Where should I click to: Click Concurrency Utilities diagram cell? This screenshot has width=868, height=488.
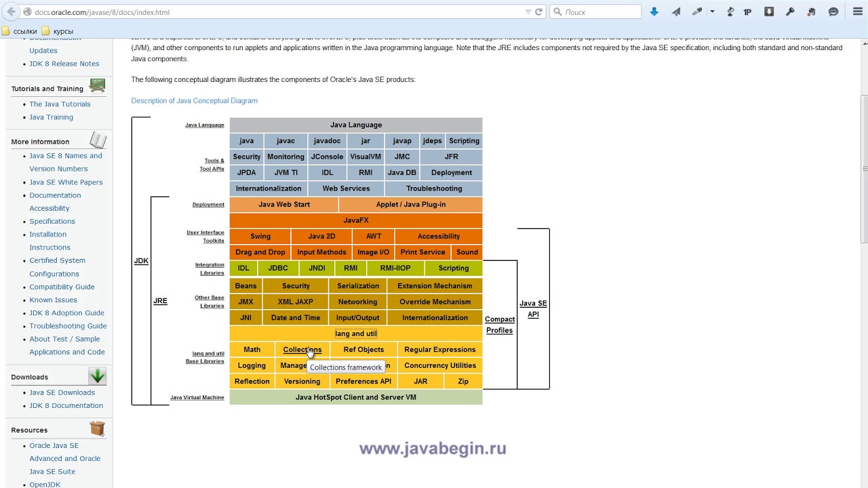point(440,366)
